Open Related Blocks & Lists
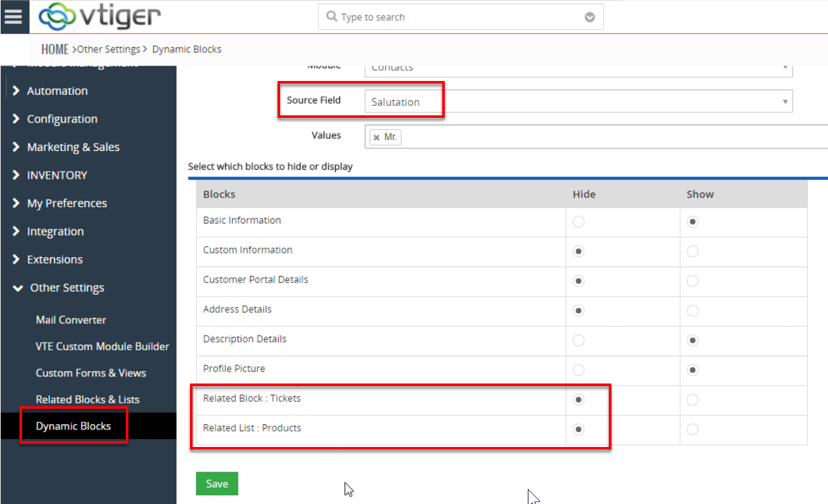828x504 pixels. pyautogui.click(x=88, y=400)
